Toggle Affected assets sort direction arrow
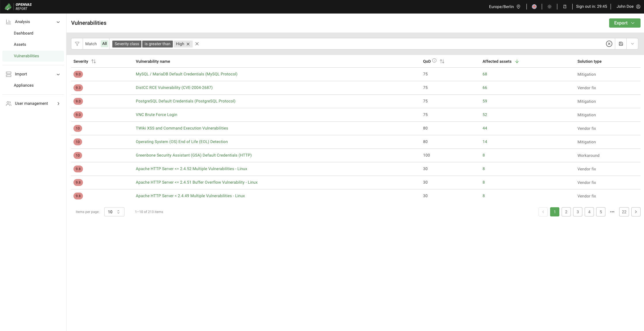This screenshot has width=644, height=331. 517,61
